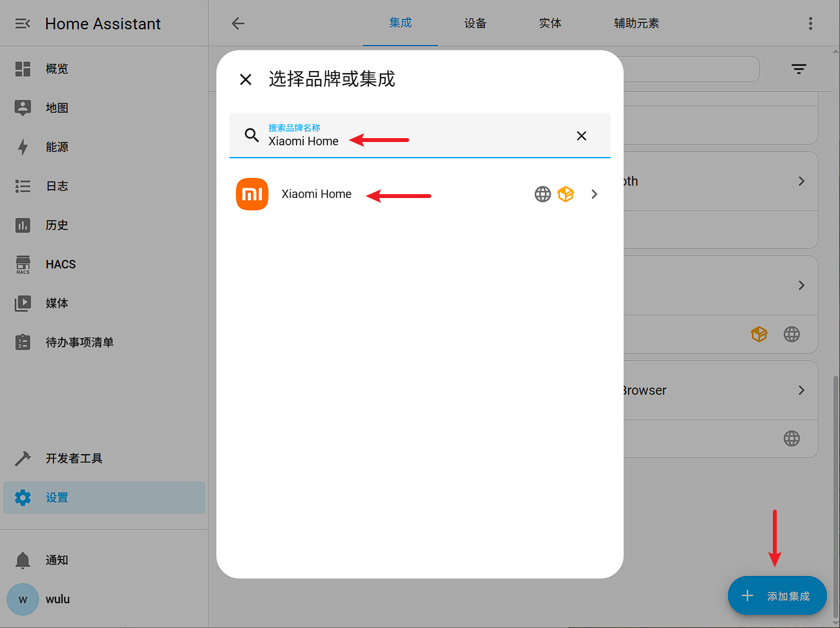
Task: Click the custom integration box icon on Xiaomi Home row
Action: pos(566,194)
